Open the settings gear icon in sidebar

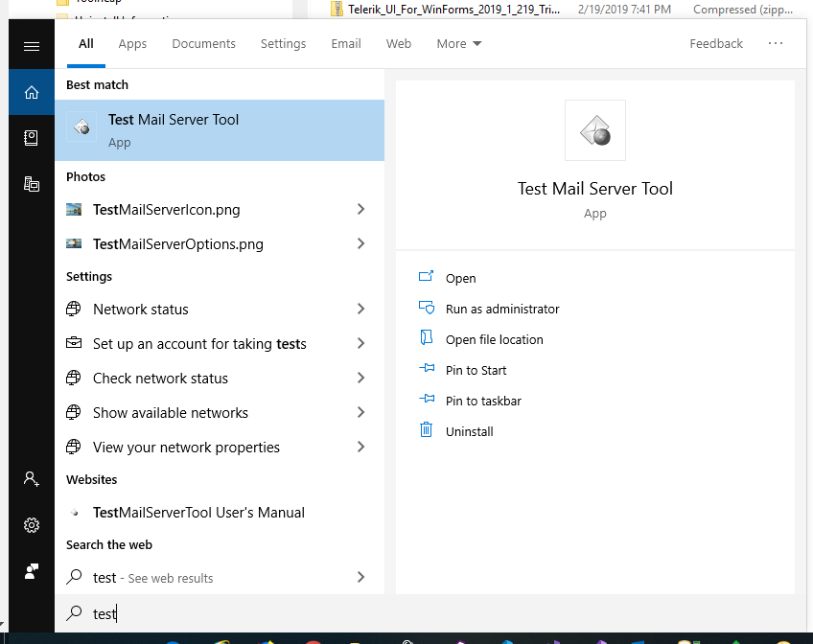tap(32, 525)
